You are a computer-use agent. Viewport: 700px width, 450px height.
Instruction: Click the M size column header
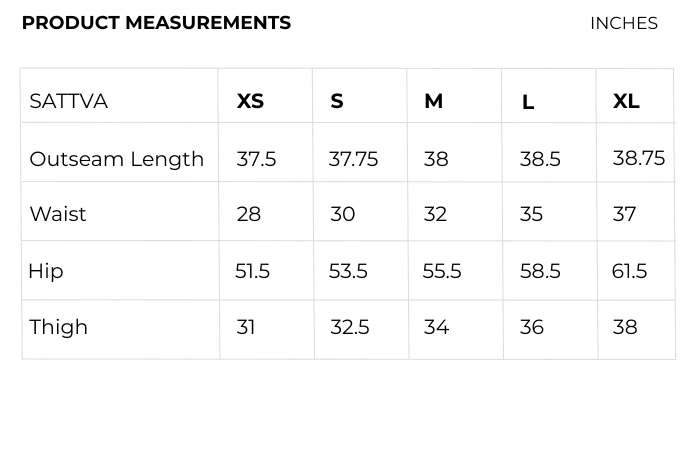pyautogui.click(x=433, y=101)
